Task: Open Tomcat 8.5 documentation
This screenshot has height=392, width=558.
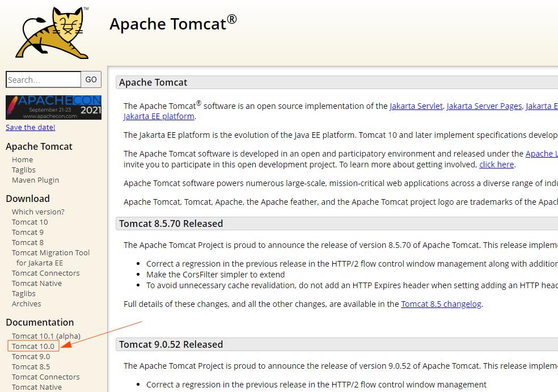Action: pos(31,366)
